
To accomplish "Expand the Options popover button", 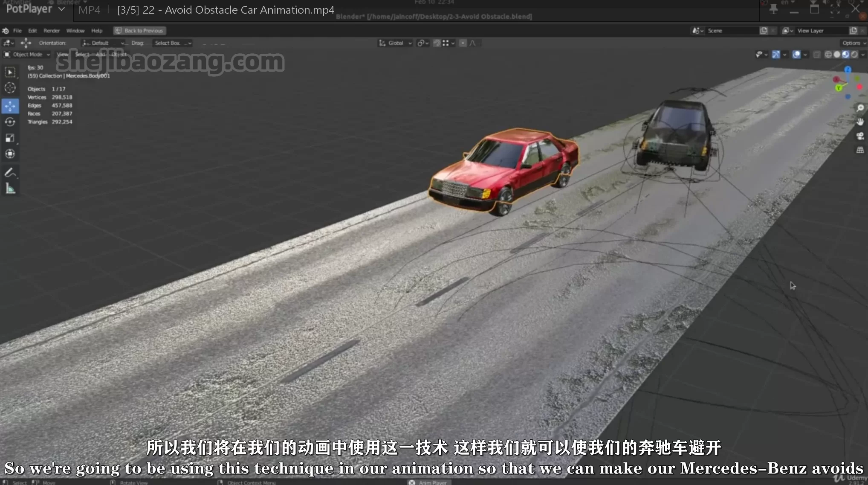I will coord(853,43).
